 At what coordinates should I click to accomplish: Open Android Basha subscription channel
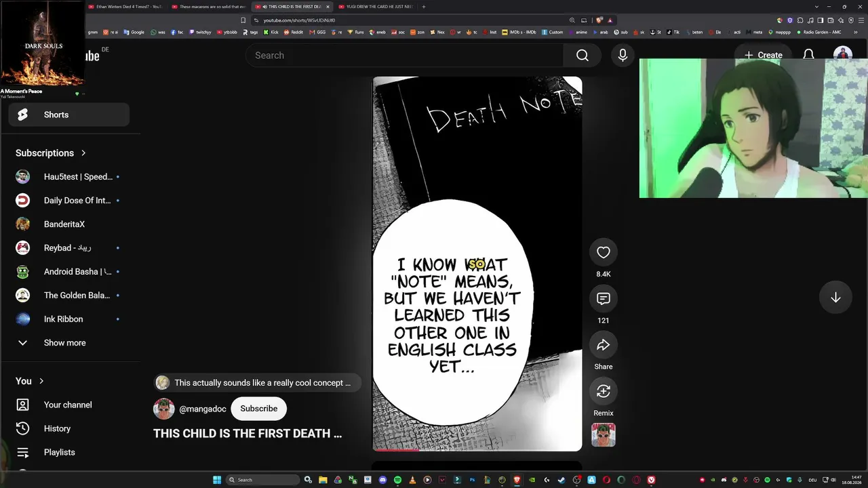coord(68,272)
